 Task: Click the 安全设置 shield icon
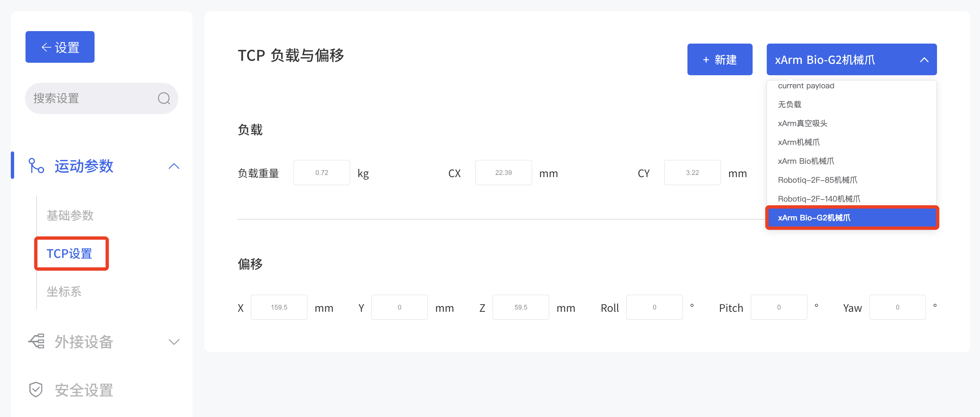(35, 390)
